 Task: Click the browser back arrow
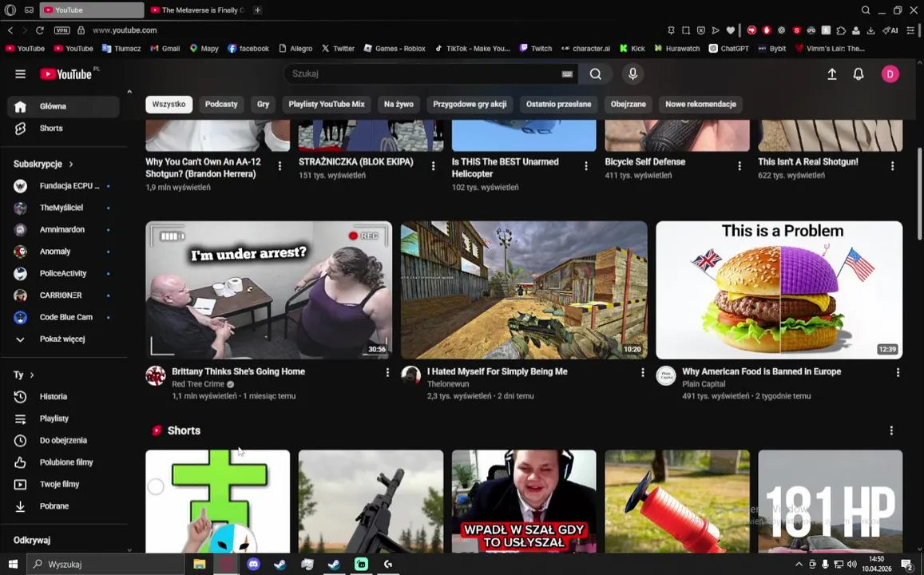[x=10, y=30]
